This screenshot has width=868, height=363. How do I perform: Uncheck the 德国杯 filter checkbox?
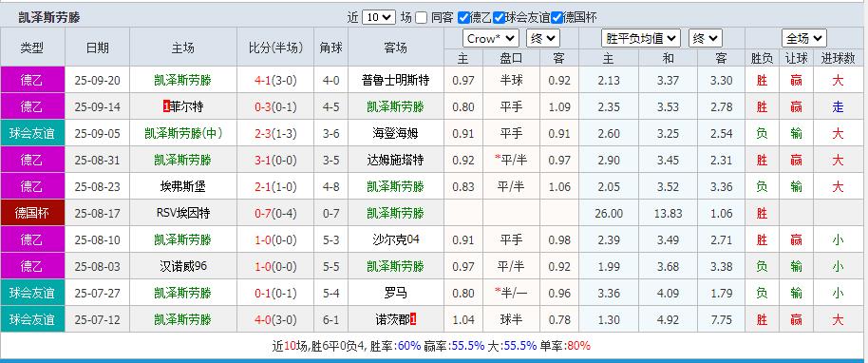pyautogui.click(x=557, y=18)
